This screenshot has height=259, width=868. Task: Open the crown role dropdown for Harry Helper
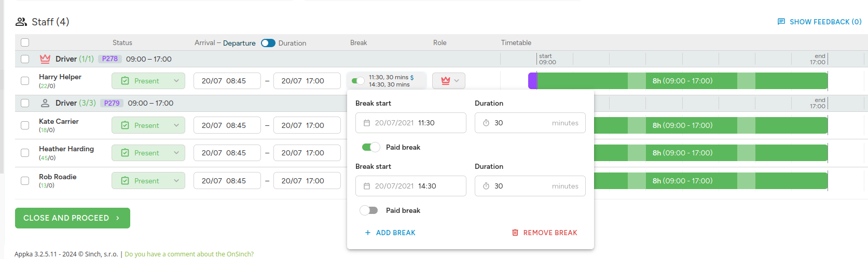(449, 81)
